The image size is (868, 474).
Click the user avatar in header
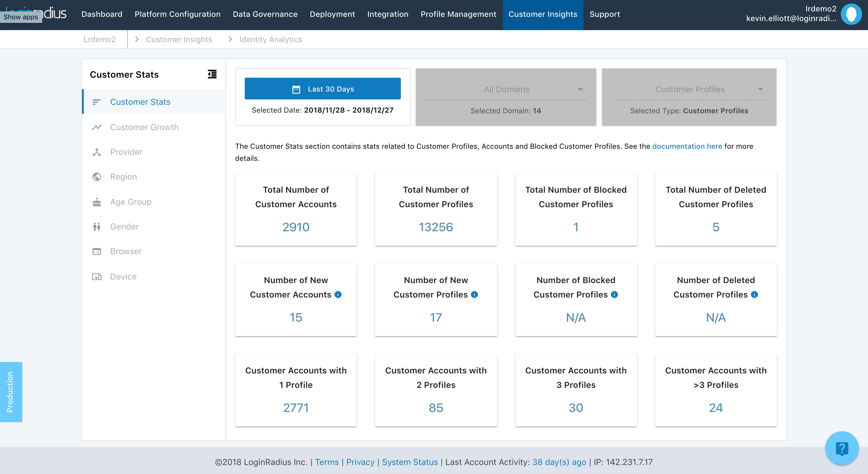851,14
